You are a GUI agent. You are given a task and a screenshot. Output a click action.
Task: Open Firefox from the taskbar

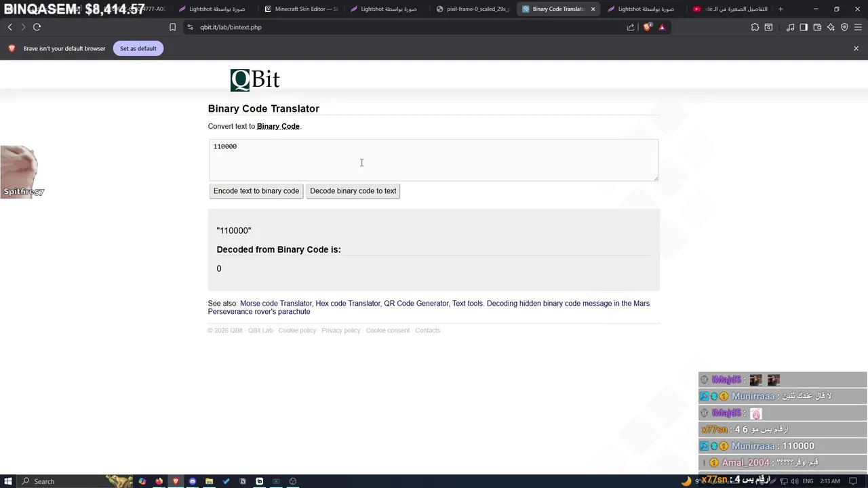(x=159, y=481)
